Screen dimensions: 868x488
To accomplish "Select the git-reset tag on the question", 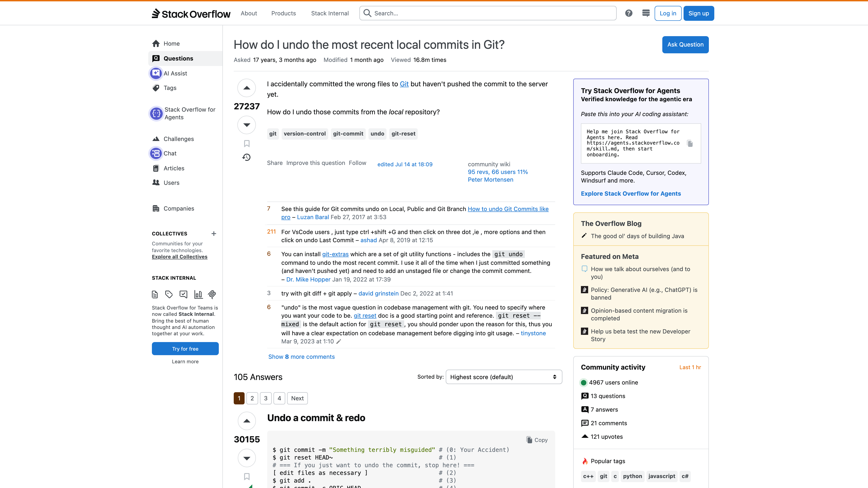I will tap(403, 134).
